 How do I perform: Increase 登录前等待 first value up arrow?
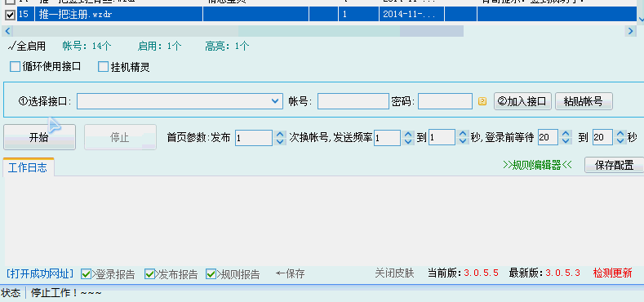click(566, 134)
